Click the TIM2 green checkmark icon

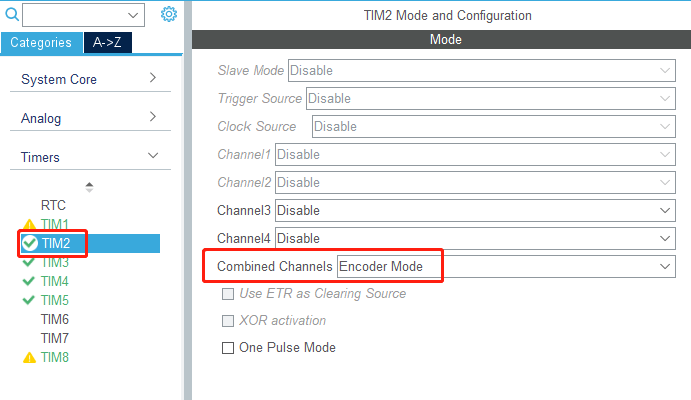point(30,243)
